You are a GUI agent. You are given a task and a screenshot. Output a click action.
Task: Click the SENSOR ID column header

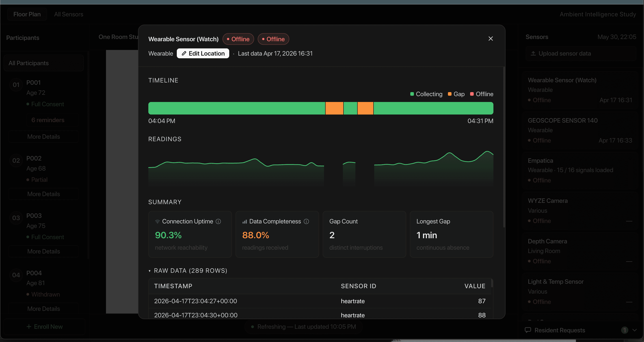coord(358,286)
